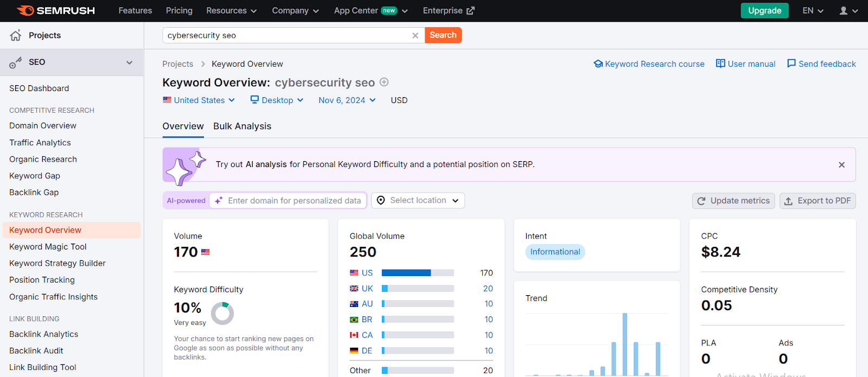Click the Australia flag in Global Volume

[354, 304]
